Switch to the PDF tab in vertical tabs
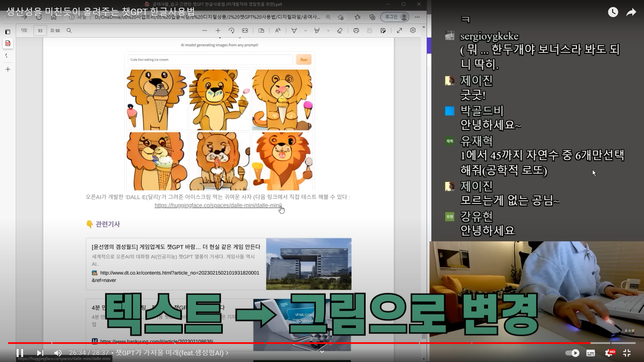 point(8,44)
